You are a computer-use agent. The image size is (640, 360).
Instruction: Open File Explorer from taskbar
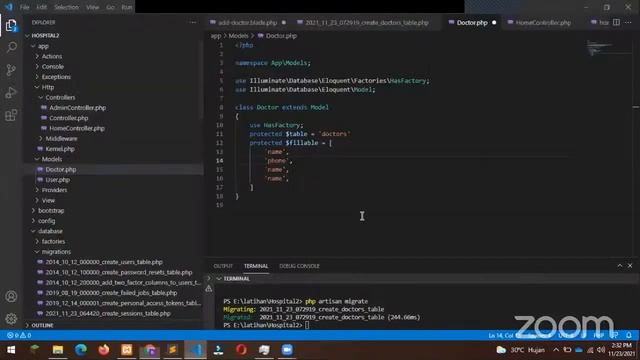[58, 350]
